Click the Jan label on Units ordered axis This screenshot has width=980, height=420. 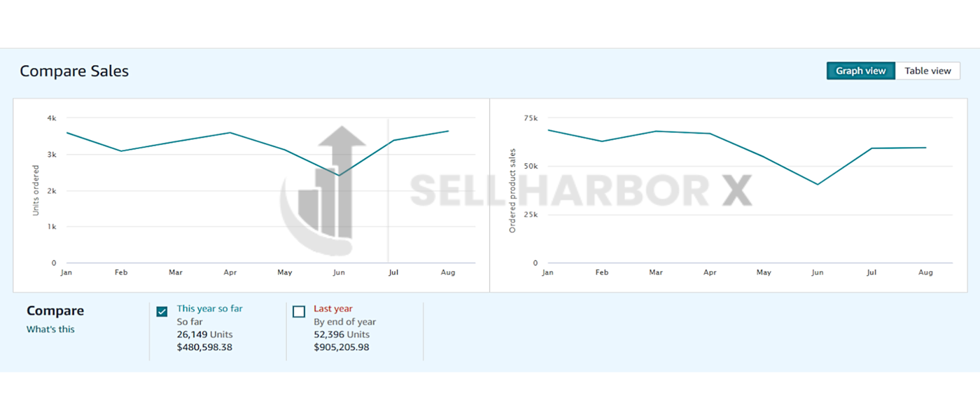click(x=66, y=272)
